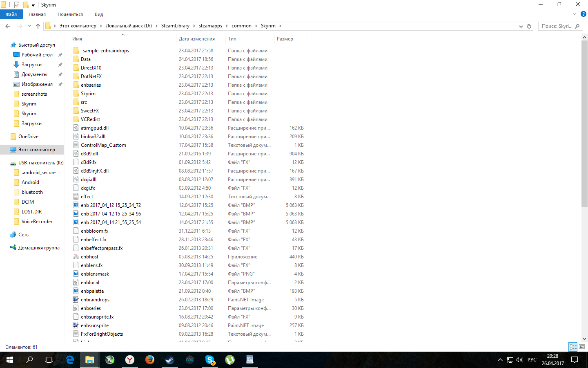
Task: Navigate to common in address bar
Action: [241, 26]
